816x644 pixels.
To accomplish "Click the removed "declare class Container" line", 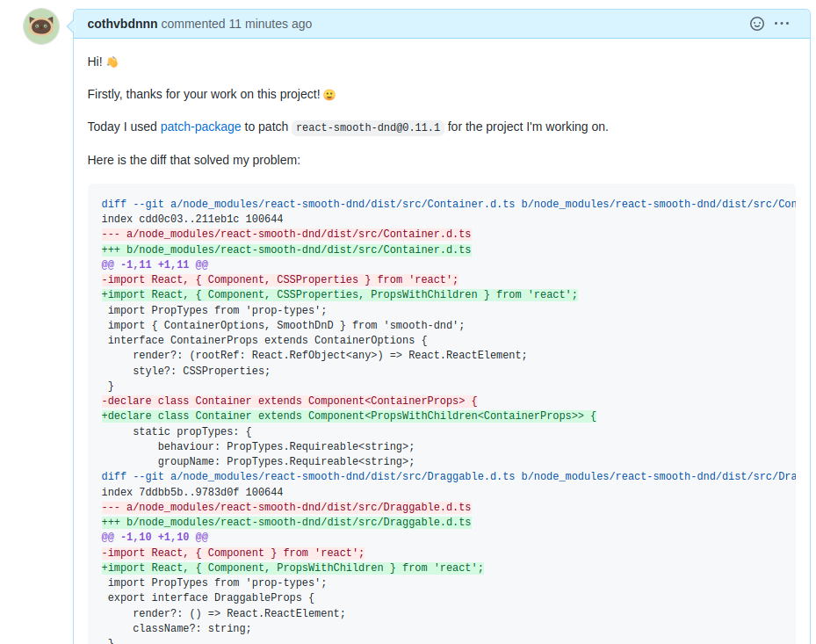I will pos(289,401).
